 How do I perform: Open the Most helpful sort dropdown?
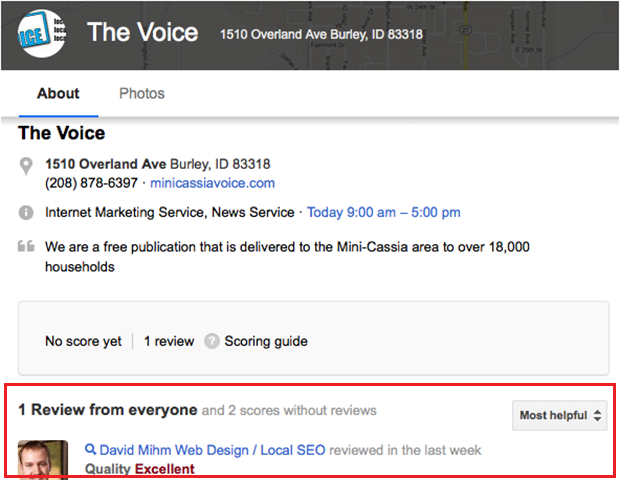tap(559, 415)
